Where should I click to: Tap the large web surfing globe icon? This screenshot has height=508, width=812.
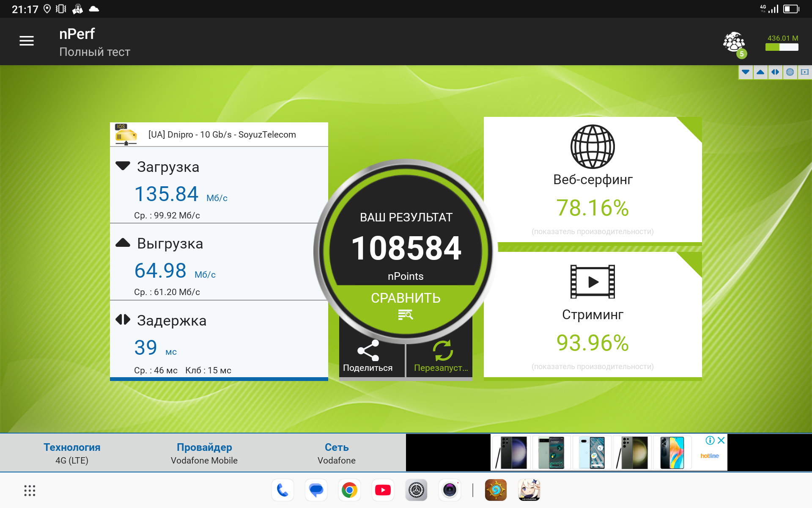point(593,146)
